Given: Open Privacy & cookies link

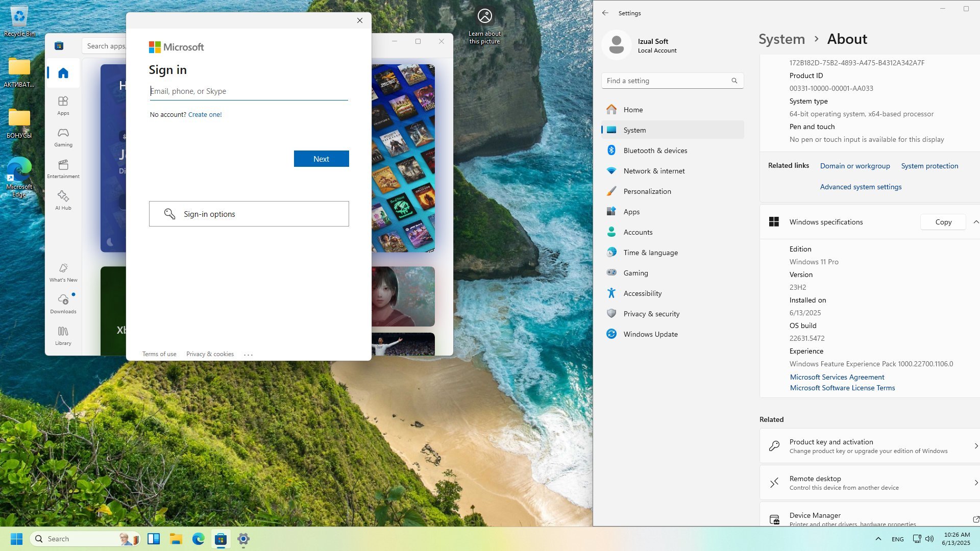Looking at the screenshot, I should click(210, 354).
